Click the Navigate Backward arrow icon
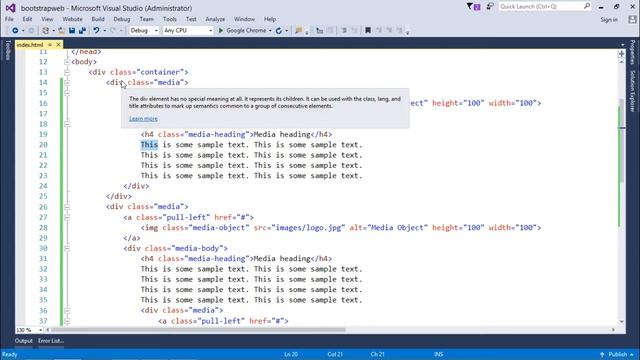 (15, 31)
